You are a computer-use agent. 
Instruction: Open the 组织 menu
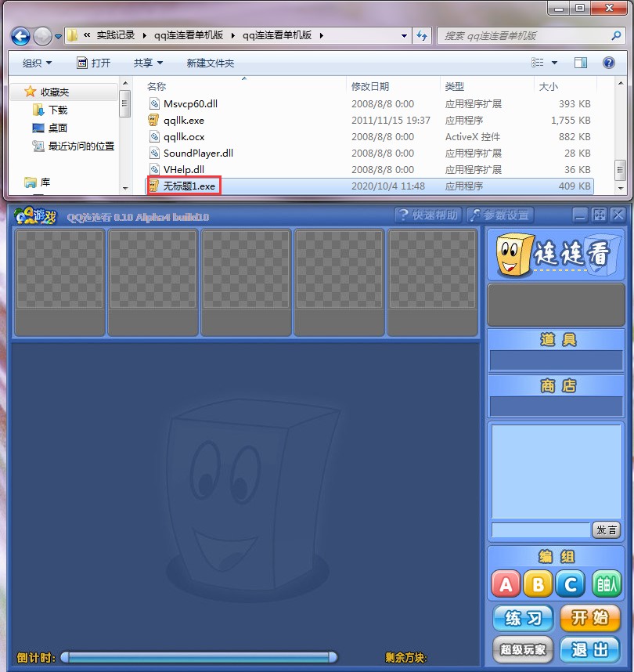click(x=38, y=63)
